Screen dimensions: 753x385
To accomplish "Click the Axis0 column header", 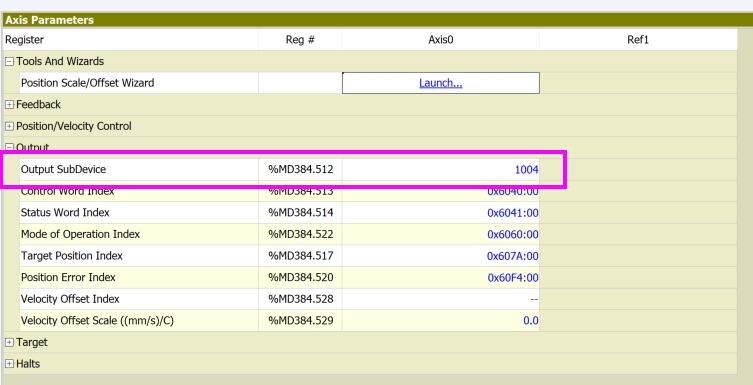I will point(440,40).
